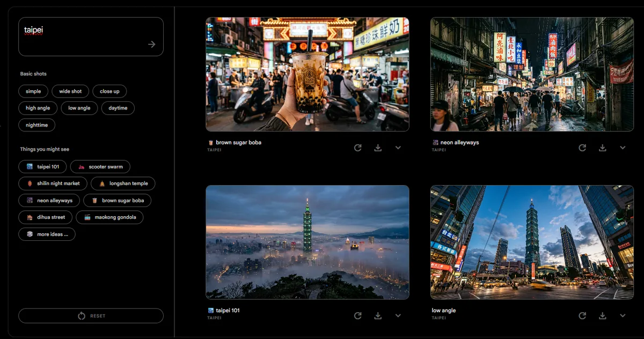The image size is (644, 339).
Task: Select the simple shot chip
Action: click(x=33, y=91)
